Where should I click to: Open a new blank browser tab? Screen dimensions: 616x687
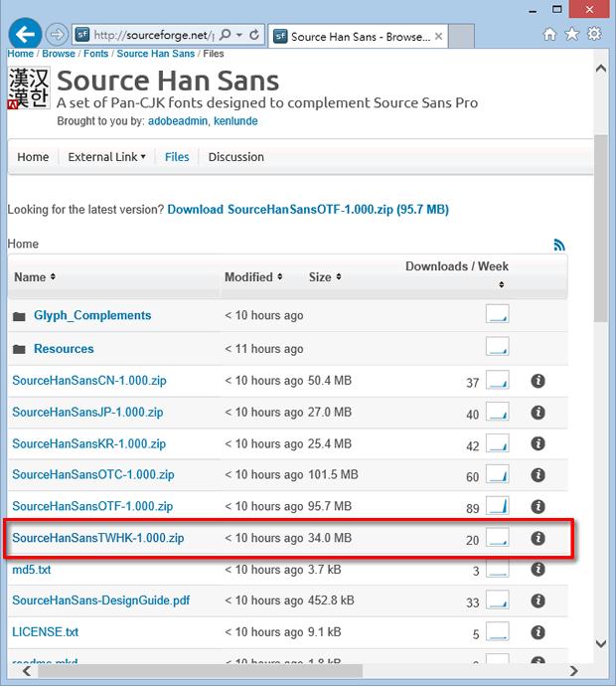click(x=461, y=36)
